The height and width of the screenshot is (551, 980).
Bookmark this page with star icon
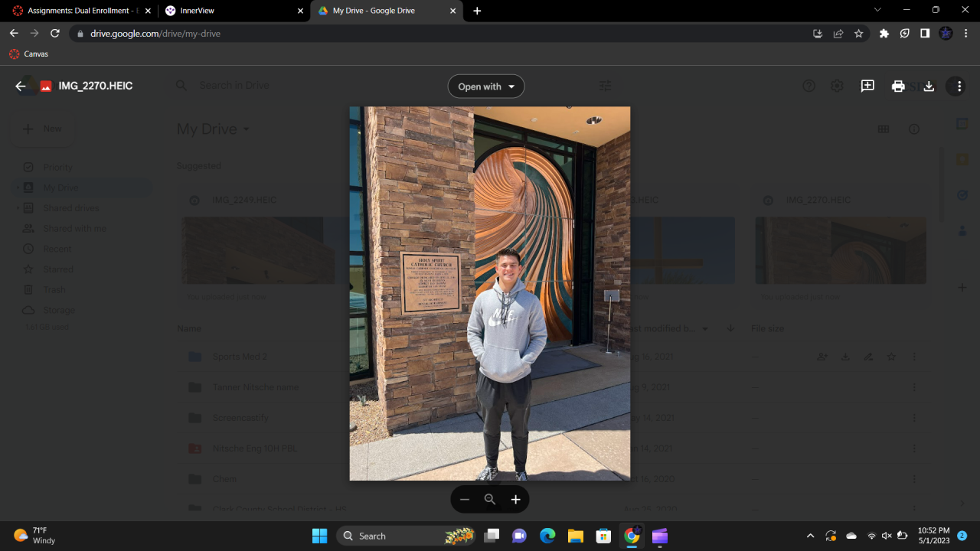859,34
